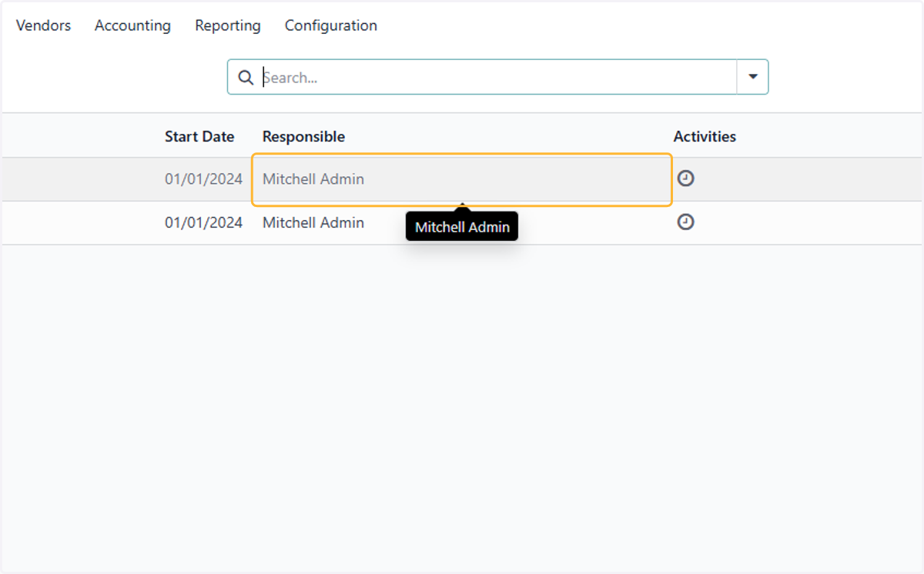
Task: Click the Activities column header
Action: (705, 136)
